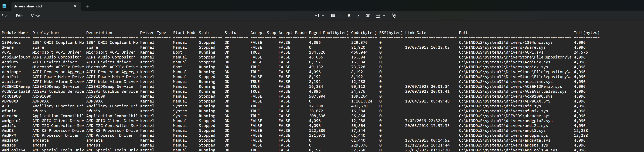Click code size value 466,944
Screen dimensions: 644x152
pos(359,52)
